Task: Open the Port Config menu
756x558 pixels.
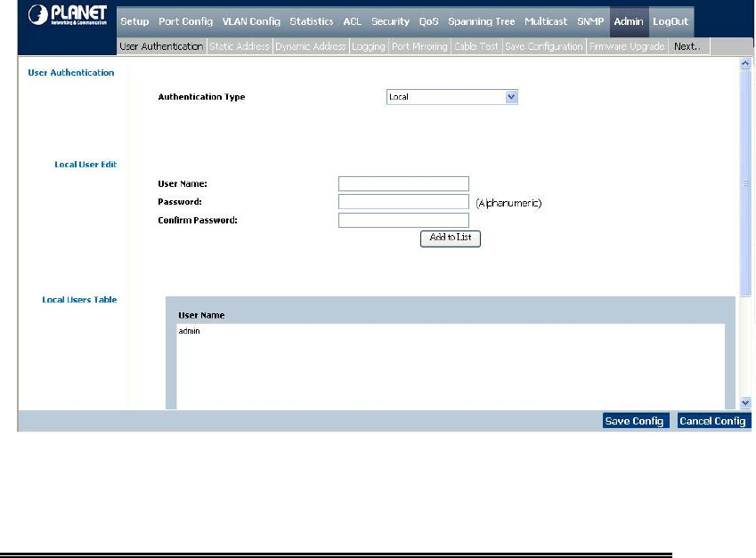Action: (x=185, y=21)
